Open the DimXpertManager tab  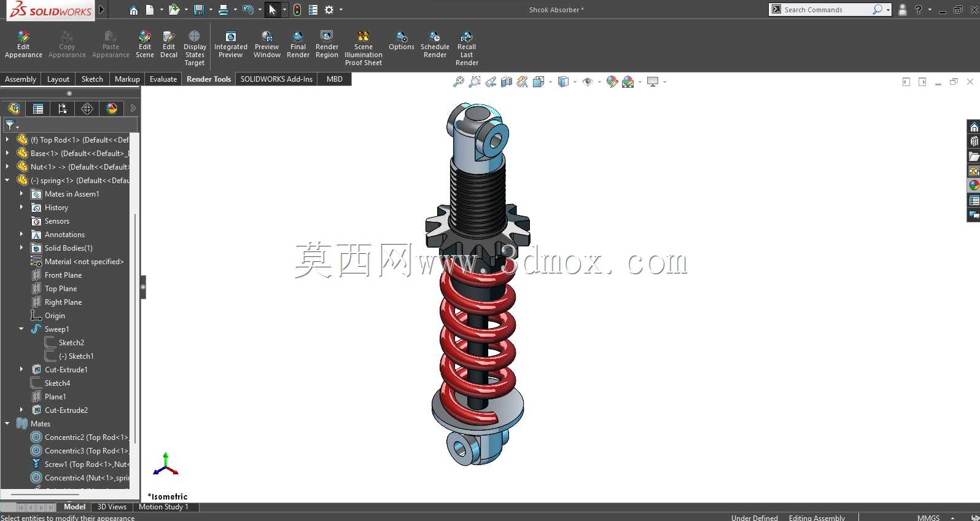click(87, 109)
